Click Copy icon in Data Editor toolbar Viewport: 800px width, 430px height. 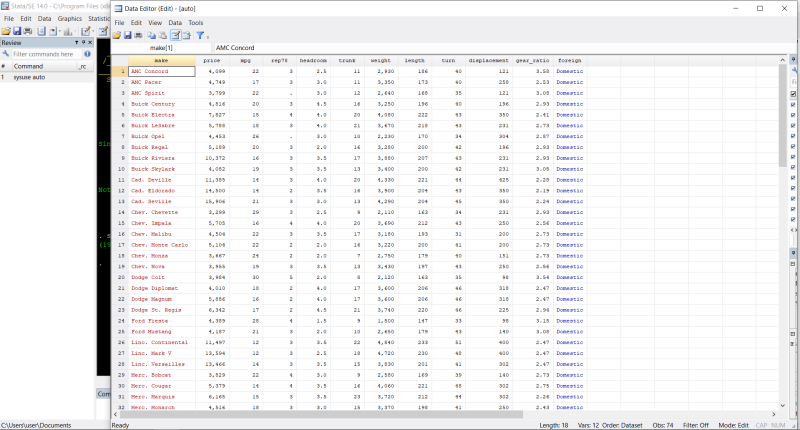pos(152,35)
